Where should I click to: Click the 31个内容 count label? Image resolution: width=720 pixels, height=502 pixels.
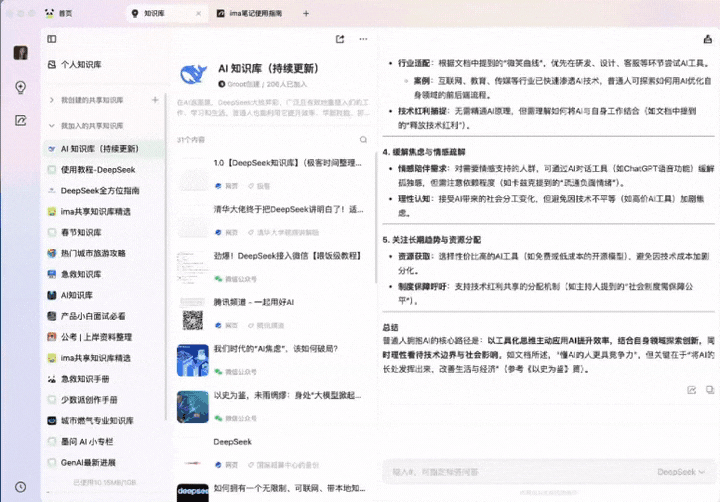tap(191, 140)
